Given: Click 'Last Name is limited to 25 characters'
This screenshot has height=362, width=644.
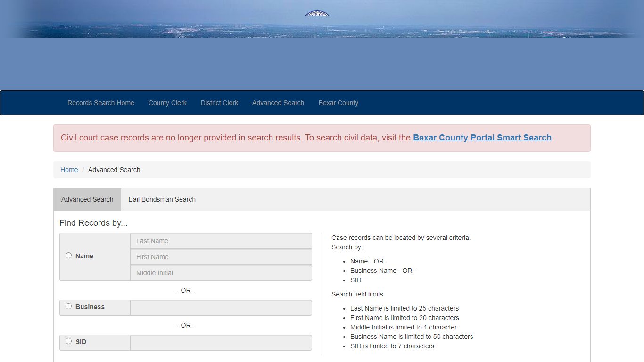Looking at the screenshot, I should (405, 308).
